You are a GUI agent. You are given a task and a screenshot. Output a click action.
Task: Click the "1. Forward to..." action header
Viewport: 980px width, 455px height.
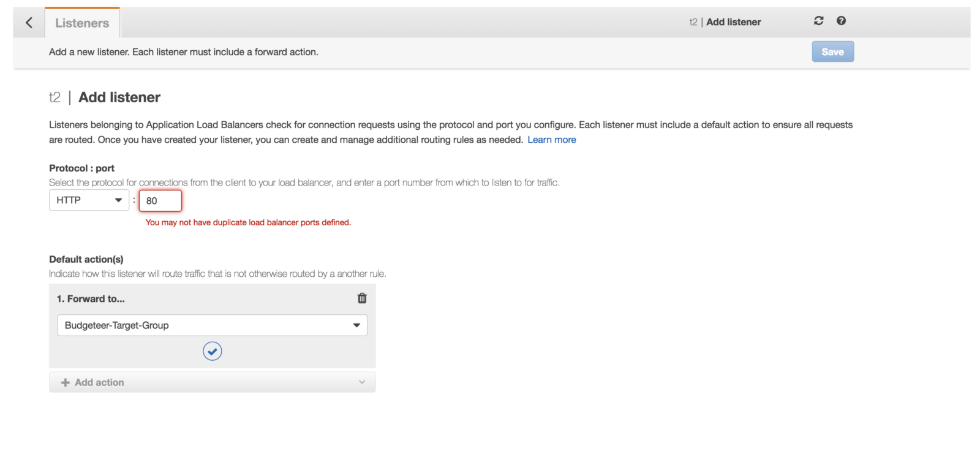point(91,299)
